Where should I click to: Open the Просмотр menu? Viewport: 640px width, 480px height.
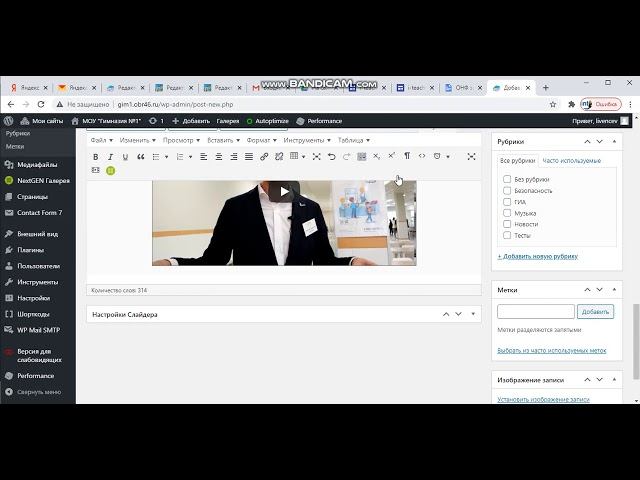[181, 140]
